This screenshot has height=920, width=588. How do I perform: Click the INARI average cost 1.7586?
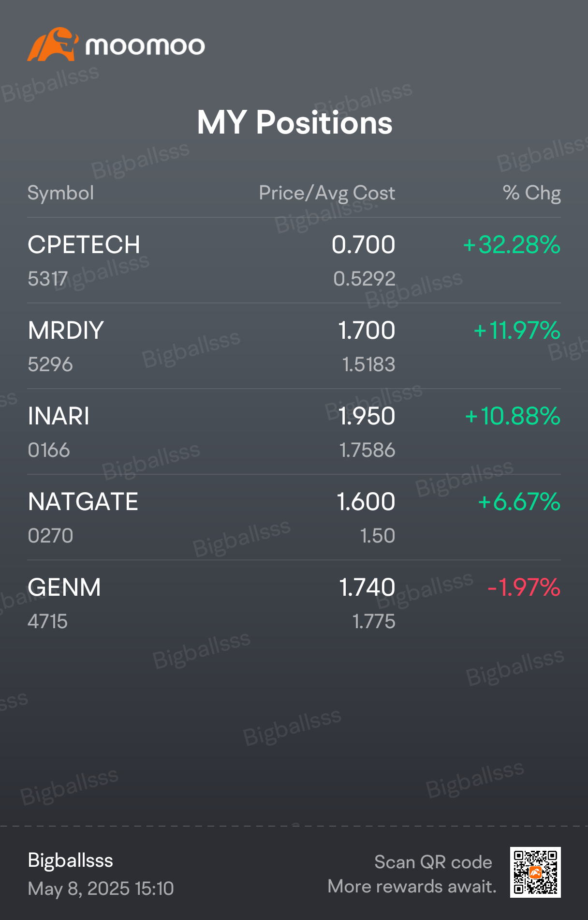coord(367,450)
